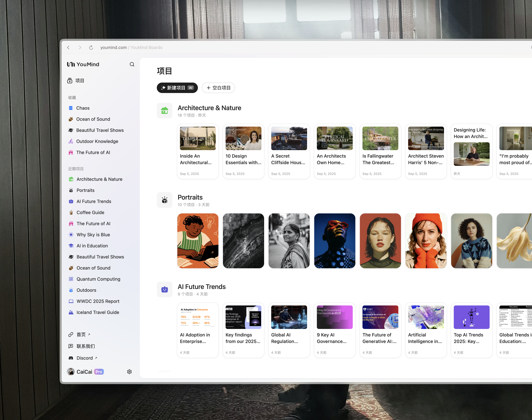Click the YouMind logo
532x420 pixels.
pos(83,64)
